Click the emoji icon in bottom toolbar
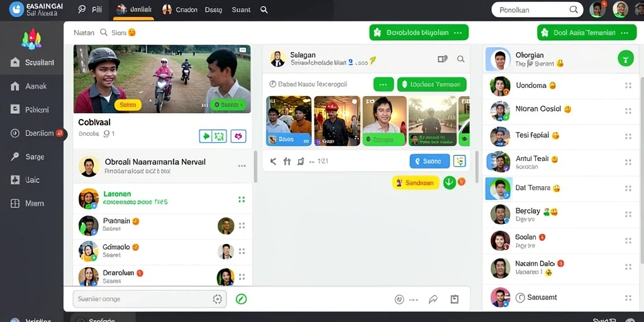 pos(399,299)
